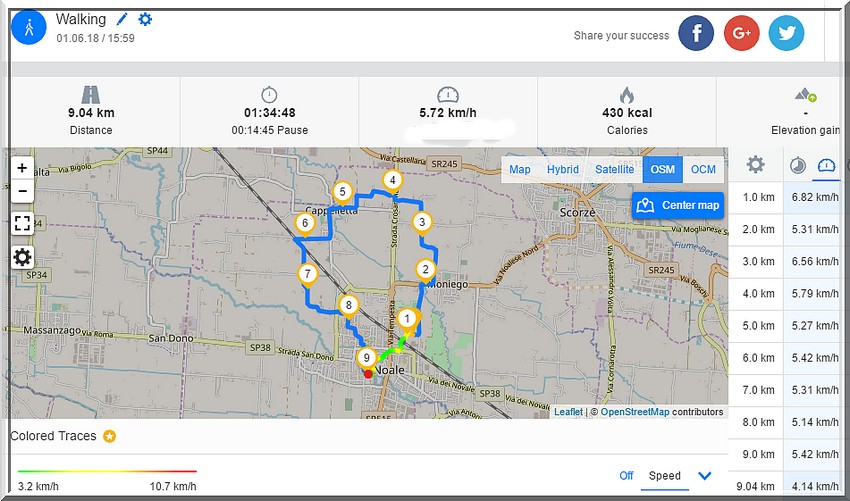Select kilometer marker 8 on map
The width and height of the screenshot is (850, 501).
coord(349,307)
